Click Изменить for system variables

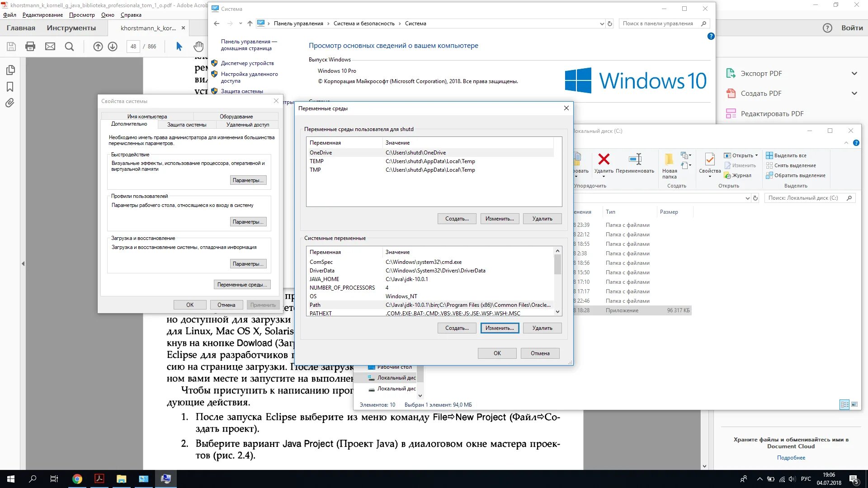pos(500,328)
